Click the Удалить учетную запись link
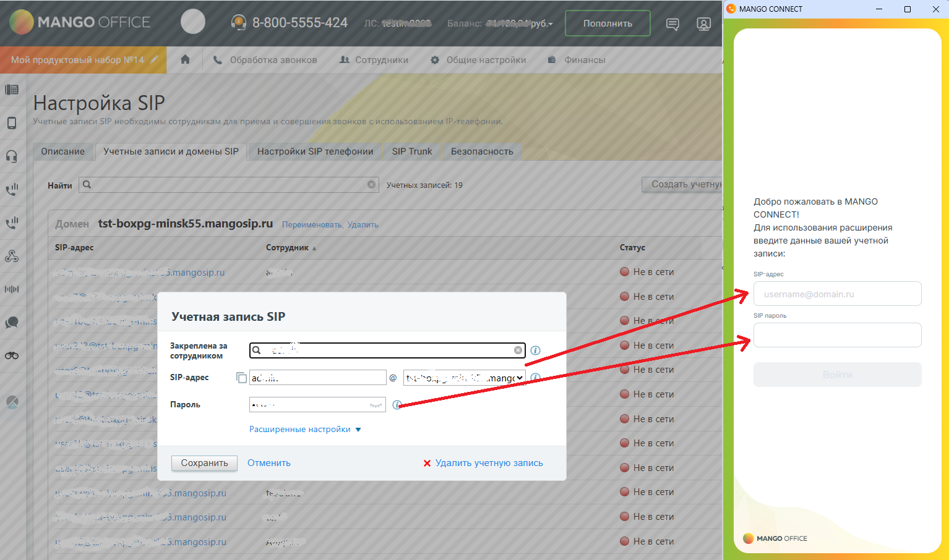The image size is (949, 560). tap(489, 463)
